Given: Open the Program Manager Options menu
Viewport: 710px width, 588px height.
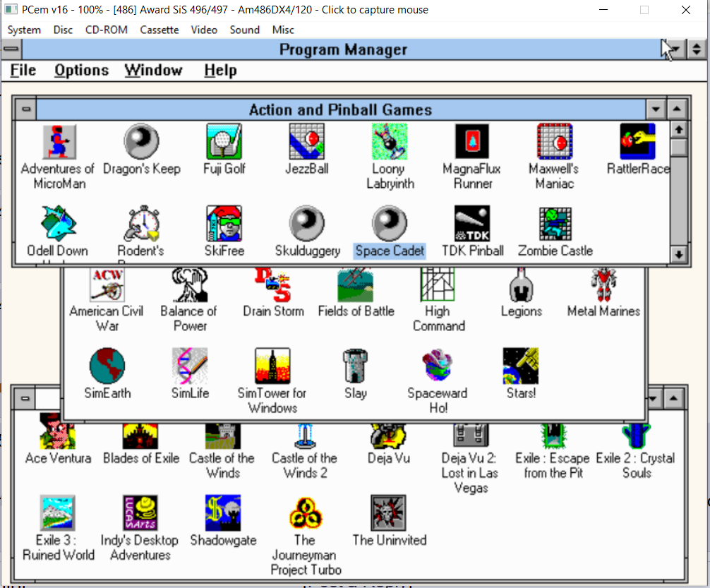Looking at the screenshot, I should [x=81, y=70].
